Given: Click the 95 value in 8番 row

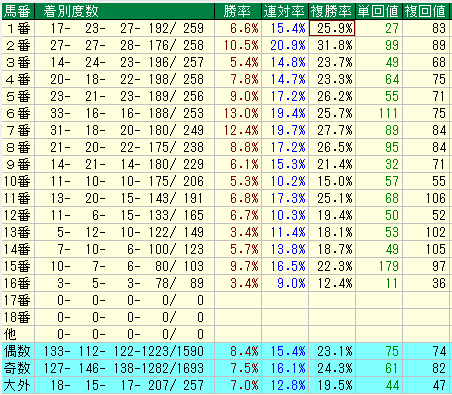Looking at the screenshot, I should [x=392, y=147].
